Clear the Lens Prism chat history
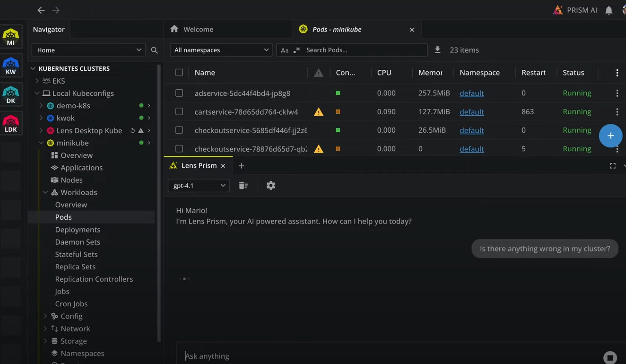This screenshot has height=364, width=626. point(243,185)
